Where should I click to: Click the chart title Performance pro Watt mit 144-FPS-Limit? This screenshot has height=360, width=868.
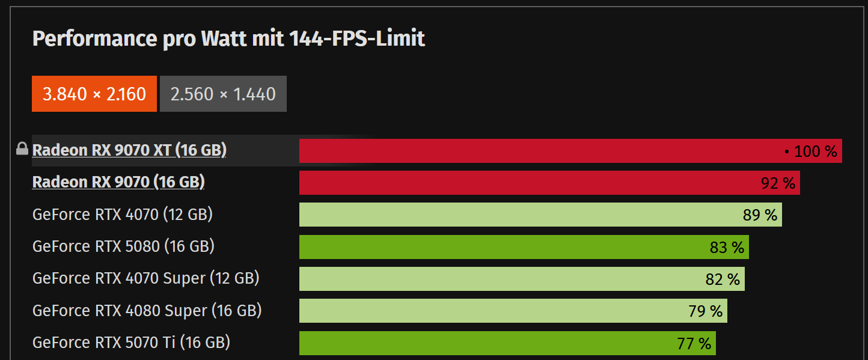click(x=228, y=39)
